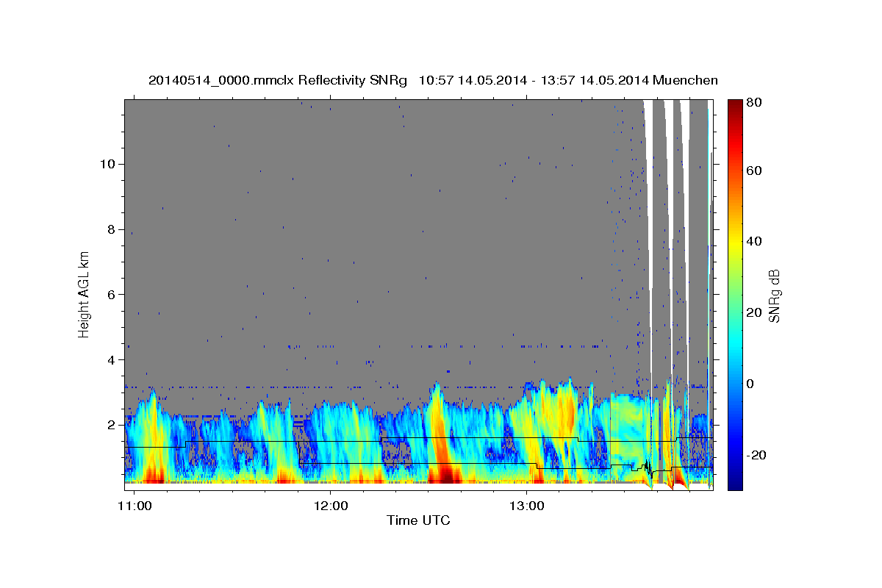
Task: Click the 60 value on the colorbar
Action: coord(753,171)
